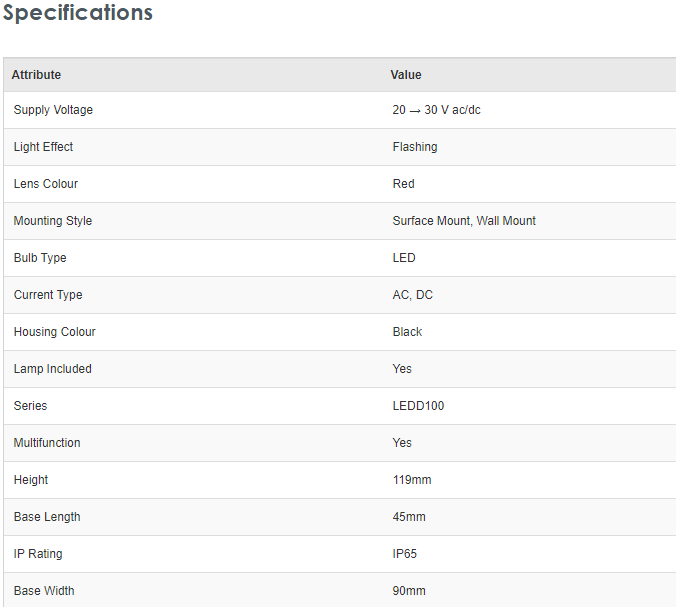Click the Black housing colour value
676x607 pixels.
(x=407, y=332)
